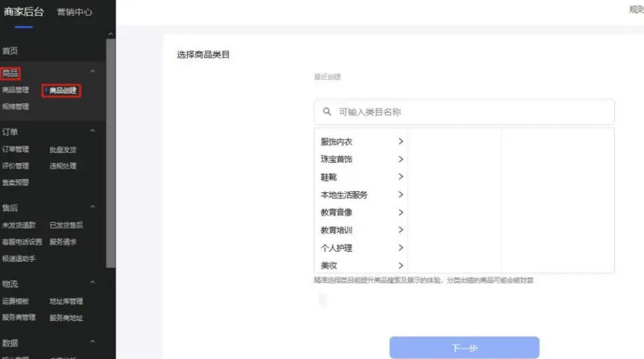644x359 pixels.
Task: Open 已发货售后 in the sidebar
Action: [66, 225]
